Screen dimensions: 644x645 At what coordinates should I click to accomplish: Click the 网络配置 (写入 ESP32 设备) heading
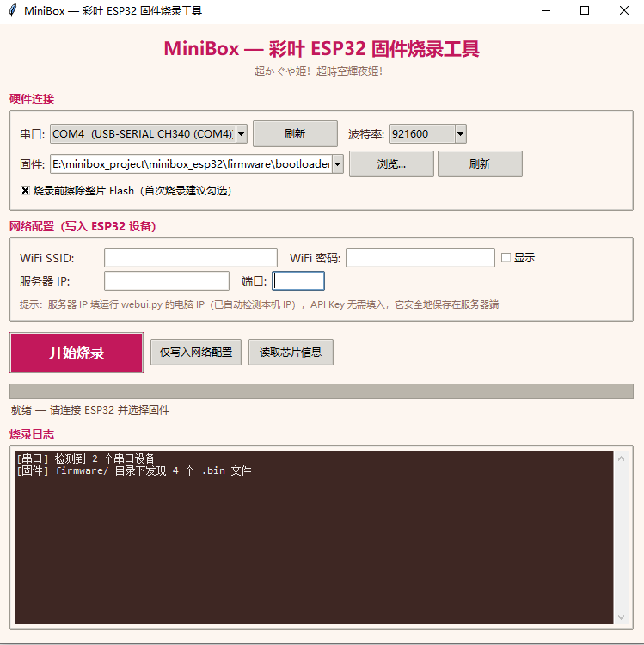(83, 227)
